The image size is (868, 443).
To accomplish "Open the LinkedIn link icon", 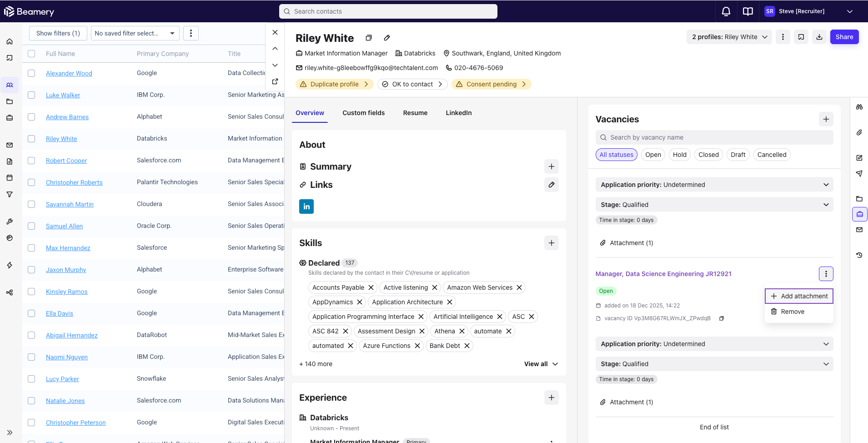I will 306,206.
